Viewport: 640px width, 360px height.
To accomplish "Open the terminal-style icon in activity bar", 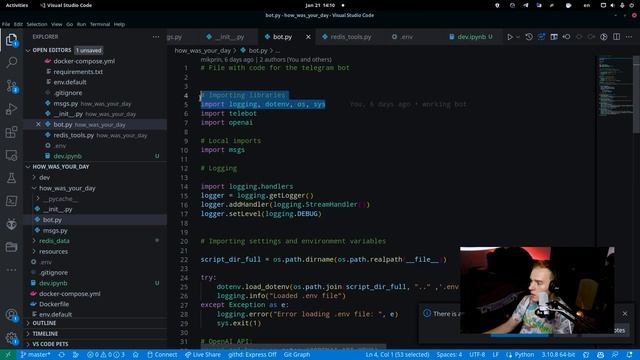I will tap(11, 201).
